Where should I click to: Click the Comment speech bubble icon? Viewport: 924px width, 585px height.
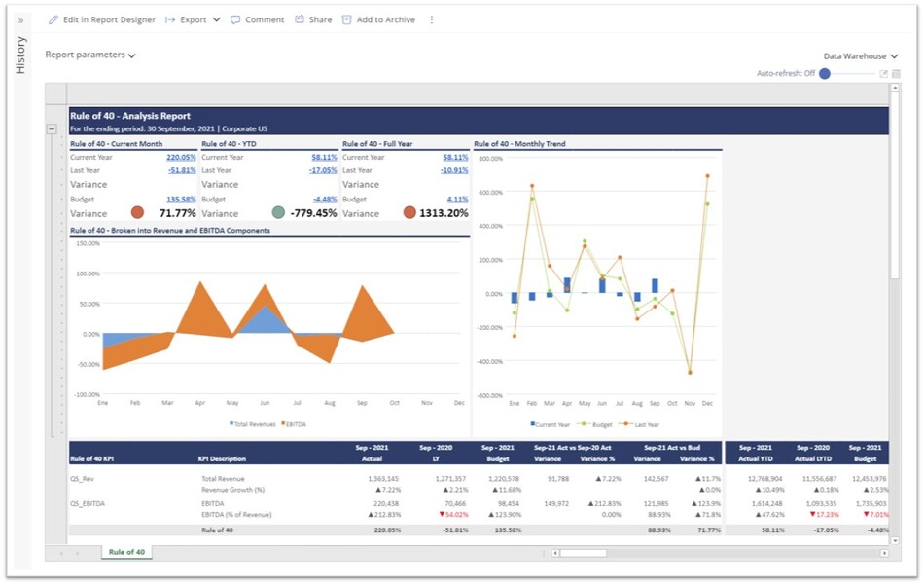coord(235,19)
